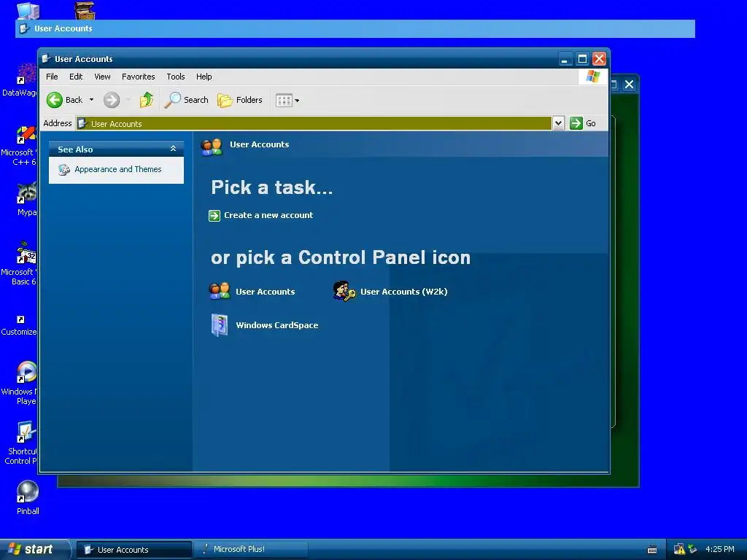
Task: Open the raccoon Mypal desktop icon
Action: tap(27, 192)
